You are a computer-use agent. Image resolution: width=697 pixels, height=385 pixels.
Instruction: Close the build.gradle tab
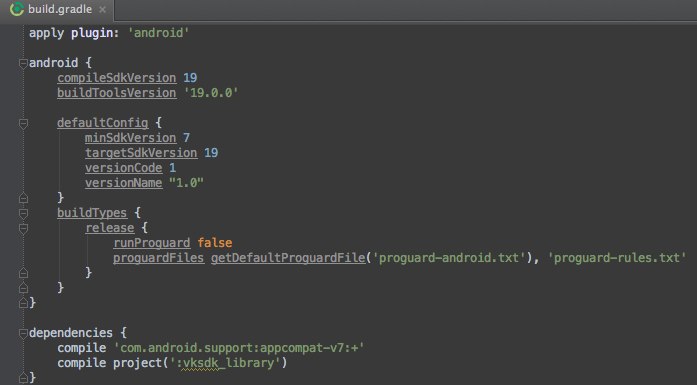102,9
